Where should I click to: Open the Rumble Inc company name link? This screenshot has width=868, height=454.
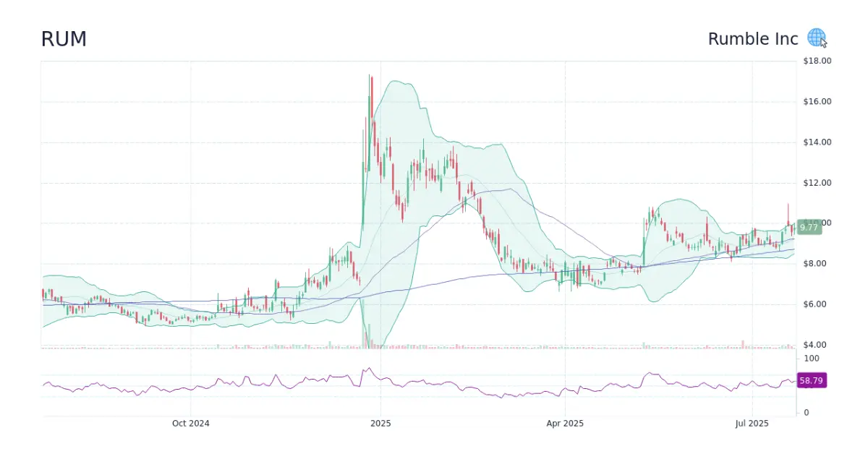(752, 39)
